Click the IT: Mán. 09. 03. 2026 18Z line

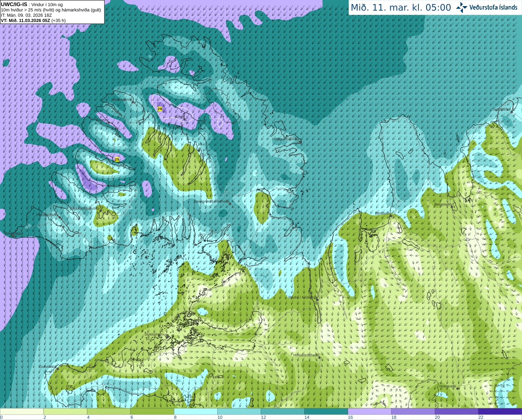27,15
